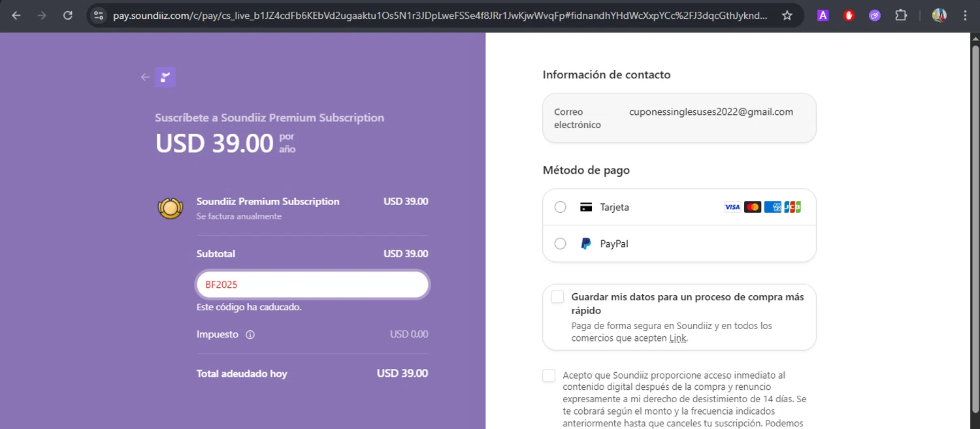Open the red hand blocker extension

(849, 15)
